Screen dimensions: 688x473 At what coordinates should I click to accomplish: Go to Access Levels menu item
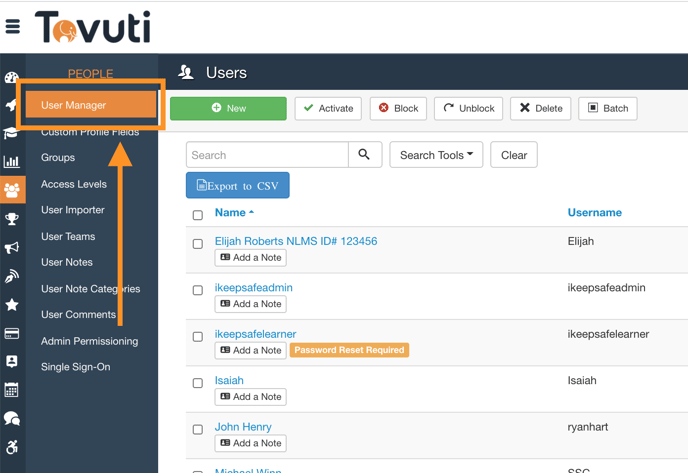(74, 184)
